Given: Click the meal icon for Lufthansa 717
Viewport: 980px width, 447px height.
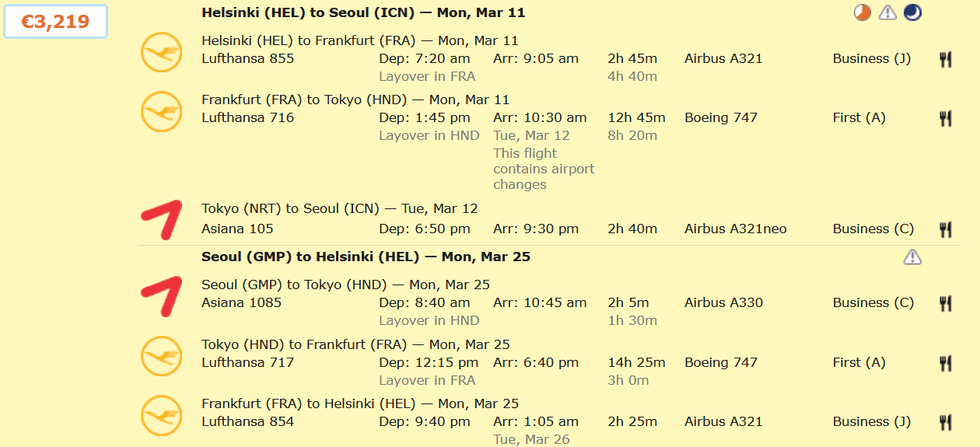Looking at the screenshot, I should [x=945, y=363].
